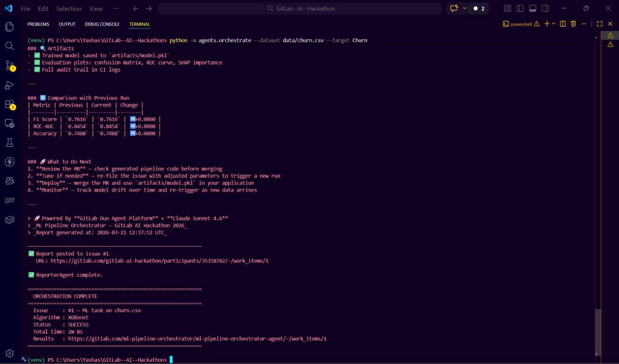Open the Testing flask view

pos(10,143)
